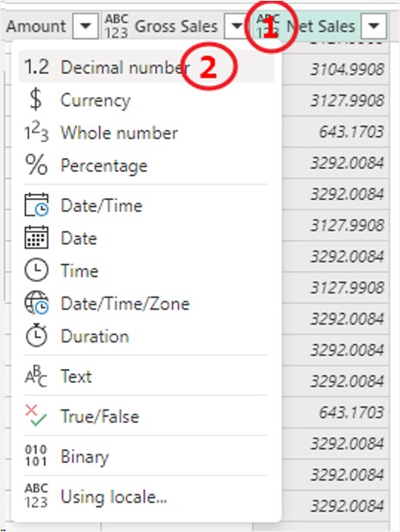Select Decimal number data type
Image resolution: width=400 pixels, height=532 pixels.
pyautogui.click(x=146, y=67)
